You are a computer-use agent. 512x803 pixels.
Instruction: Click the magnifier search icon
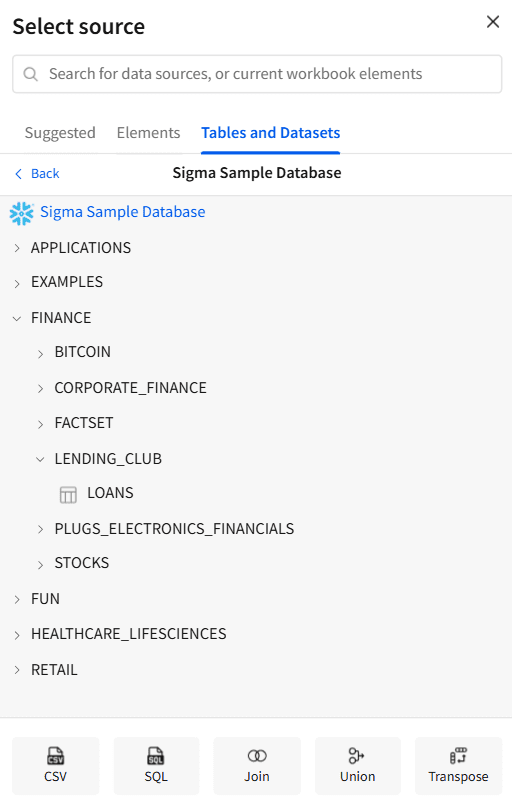click(x=31, y=74)
